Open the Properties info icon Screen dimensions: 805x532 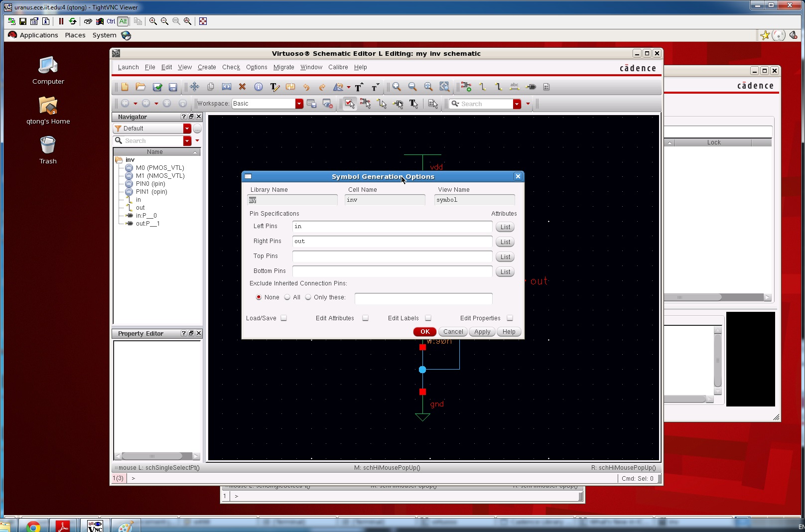coord(258,87)
